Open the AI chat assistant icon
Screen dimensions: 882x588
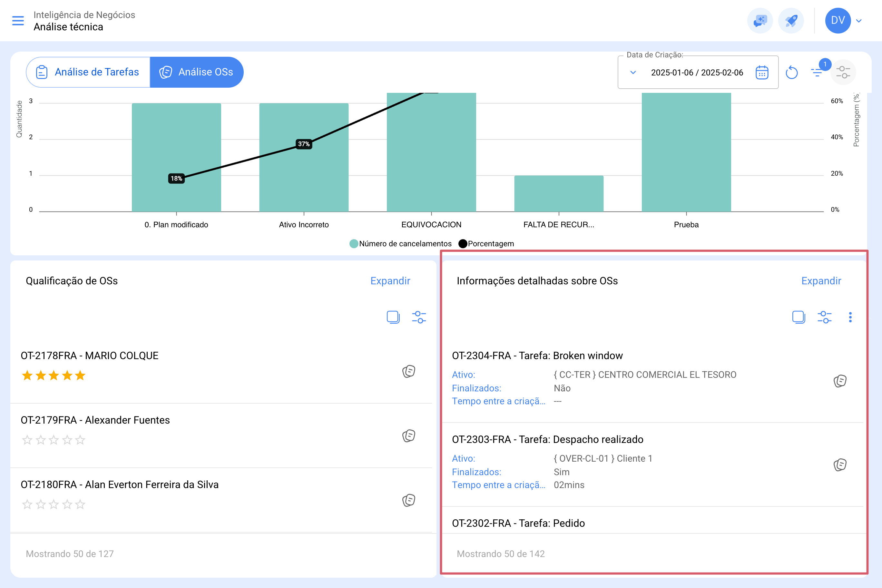point(760,21)
